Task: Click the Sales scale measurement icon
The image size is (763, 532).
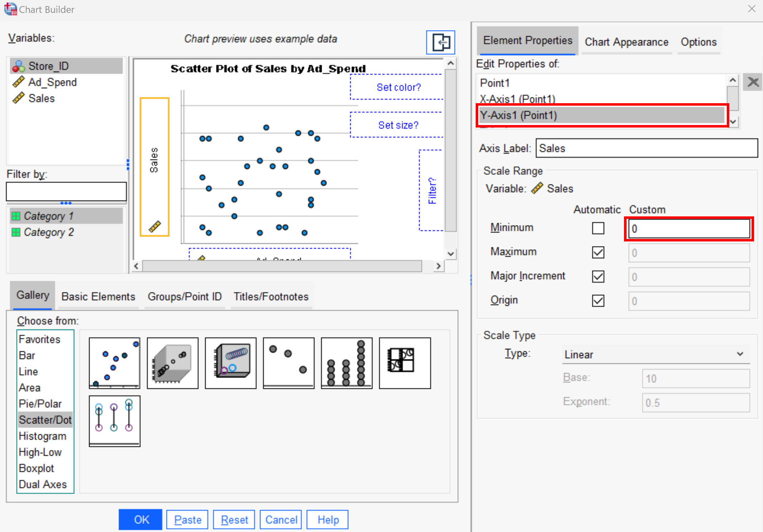Action: tap(19, 98)
